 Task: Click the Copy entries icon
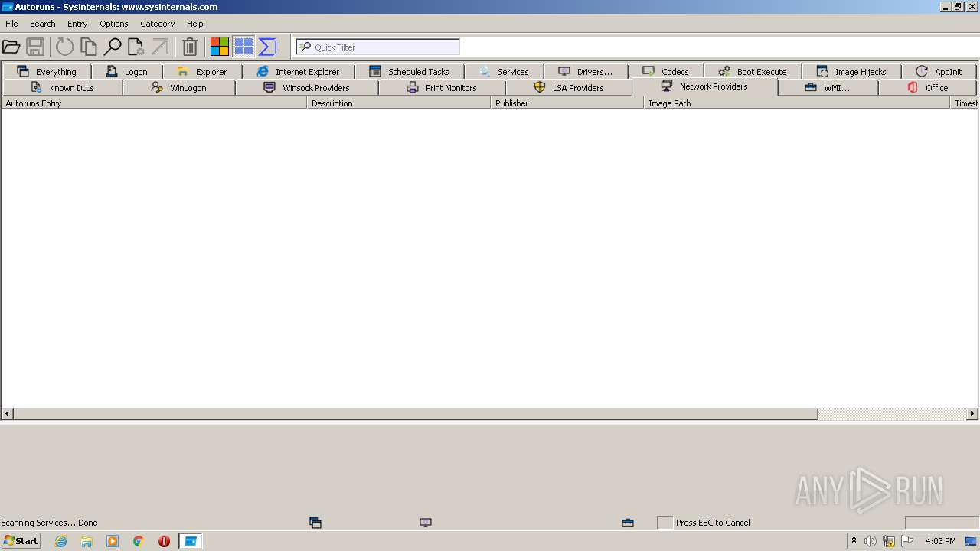coord(89,47)
